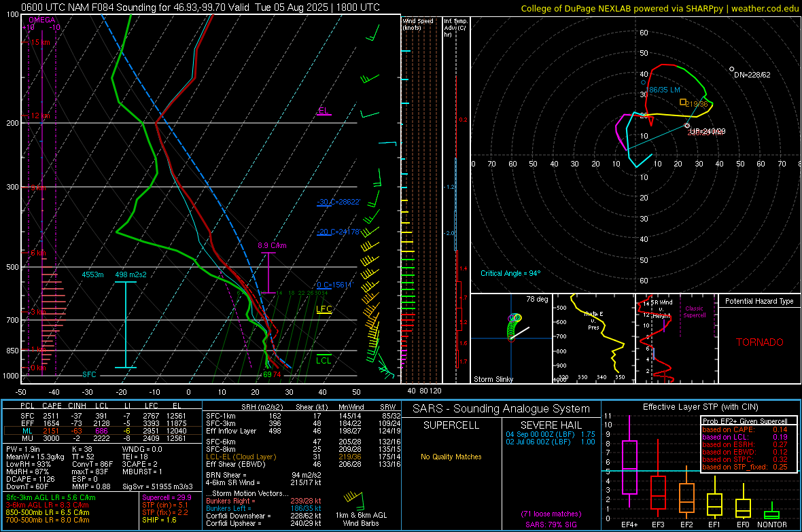Click the Storm Slinky circle cluster
Viewport: 802px width, 532px height.
(514, 326)
